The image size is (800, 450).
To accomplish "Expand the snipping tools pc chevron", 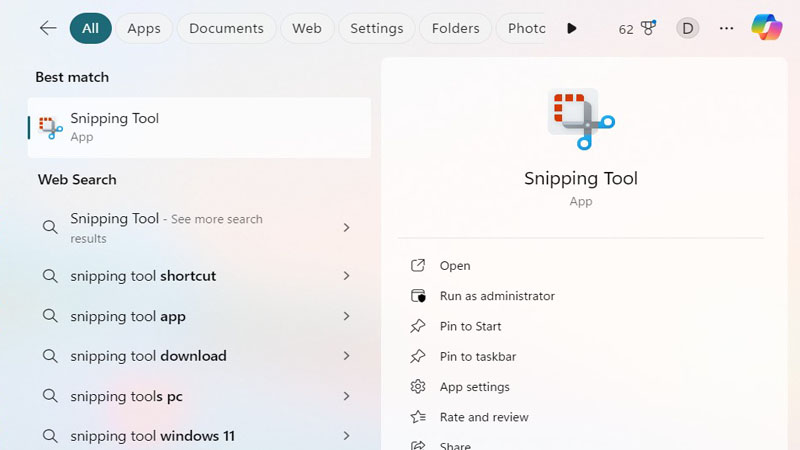I will click(346, 396).
